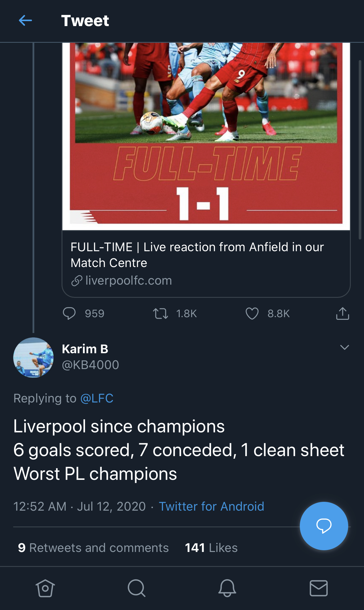Click the reply icon with 959 replies

(x=69, y=313)
